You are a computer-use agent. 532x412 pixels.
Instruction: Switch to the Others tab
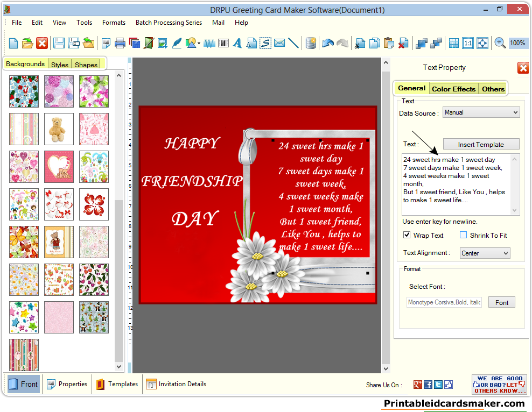click(x=493, y=89)
